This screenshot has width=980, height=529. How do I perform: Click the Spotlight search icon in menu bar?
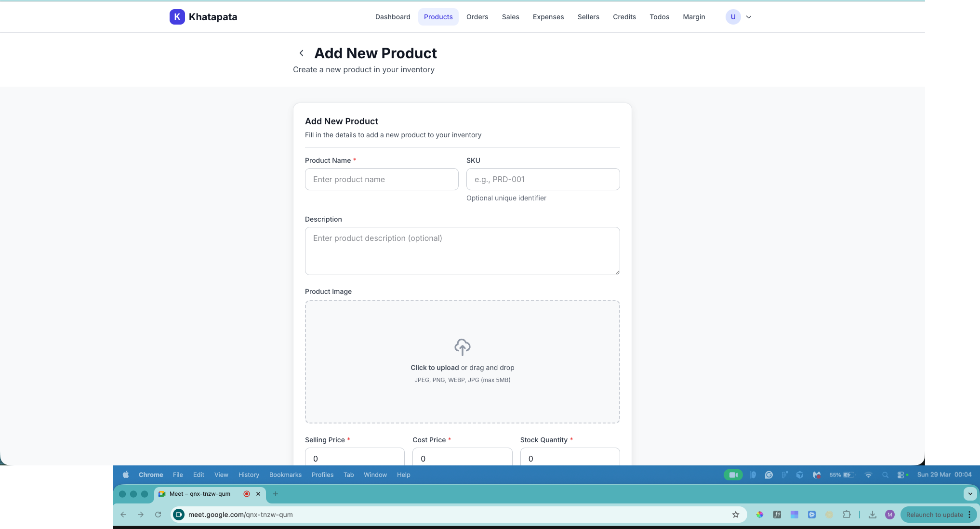(886, 475)
